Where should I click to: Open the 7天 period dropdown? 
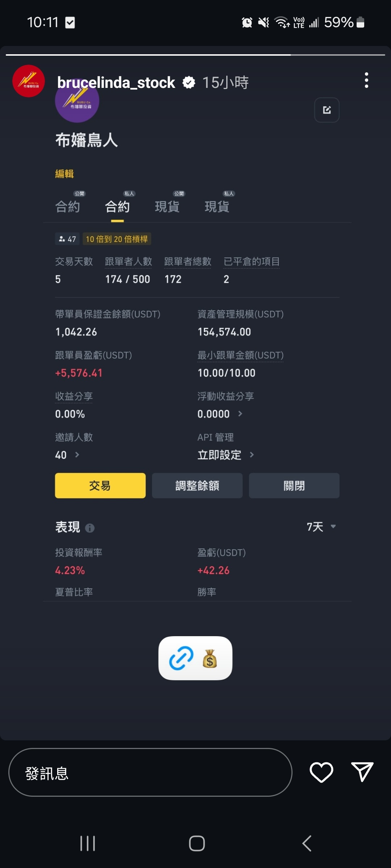[321, 527]
